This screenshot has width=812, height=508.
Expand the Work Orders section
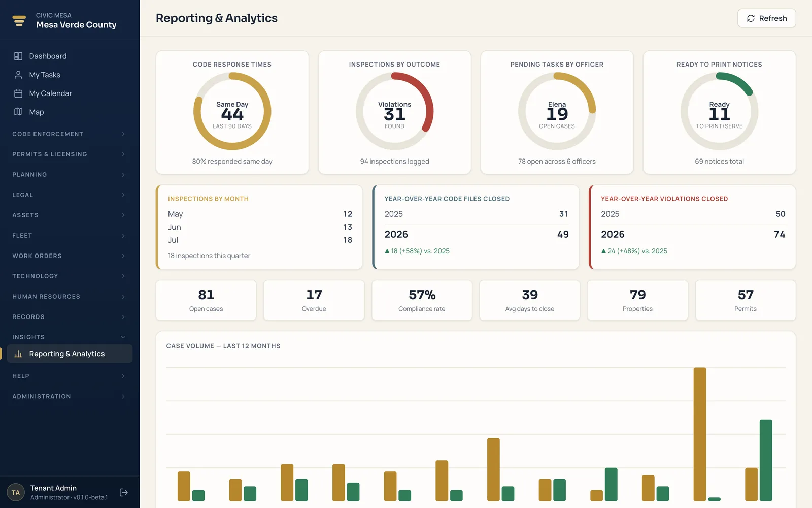70,256
